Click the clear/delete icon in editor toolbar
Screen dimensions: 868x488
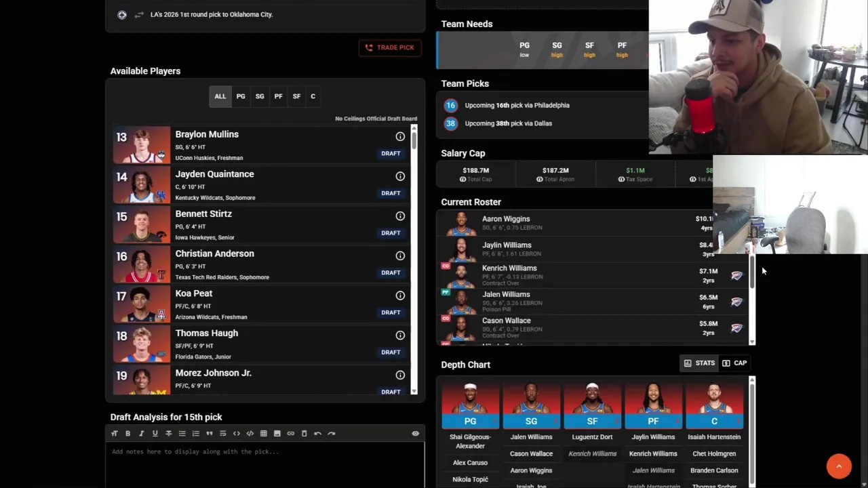pyautogui.click(x=304, y=433)
